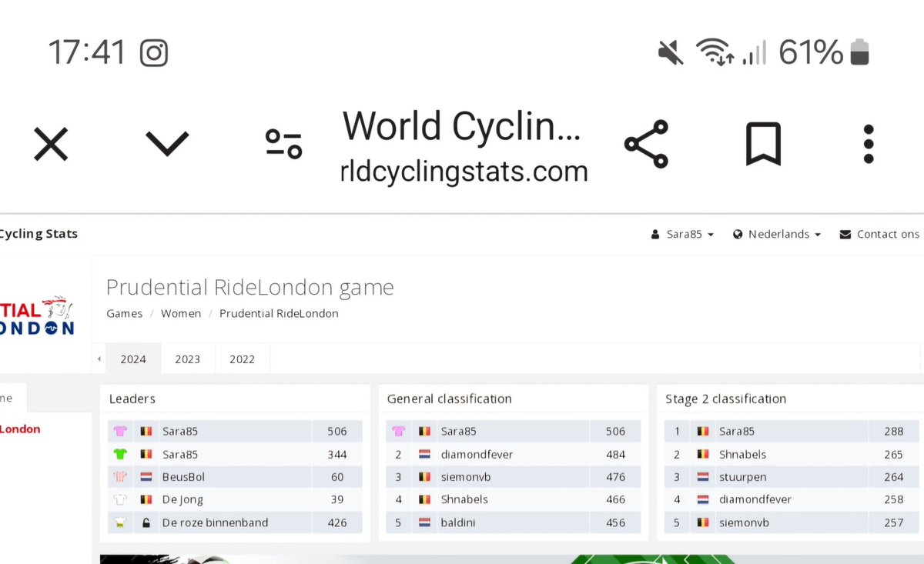Open the Contact ons link
The image size is (924, 564).
879,234
